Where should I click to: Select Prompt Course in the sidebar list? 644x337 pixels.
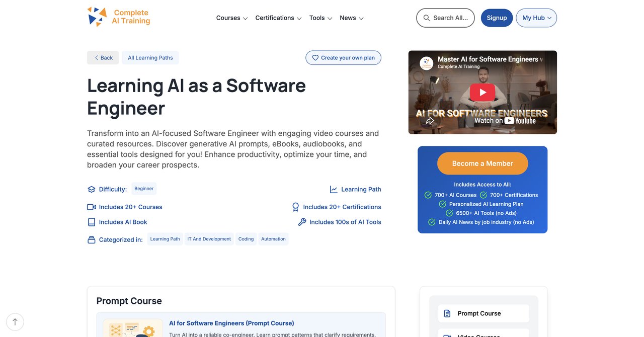(x=484, y=313)
